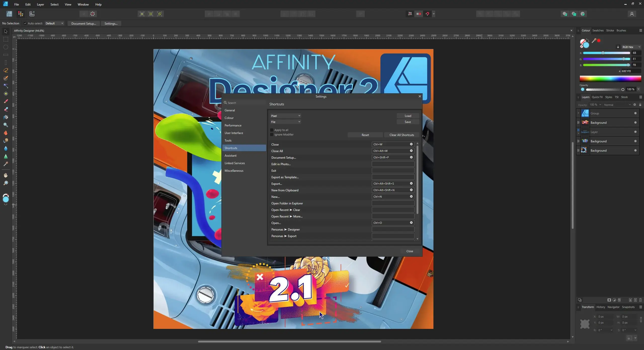The width and height of the screenshot is (644, 350).
Task: Click the hue spectrum colour bar
Action: coord(610,79)
